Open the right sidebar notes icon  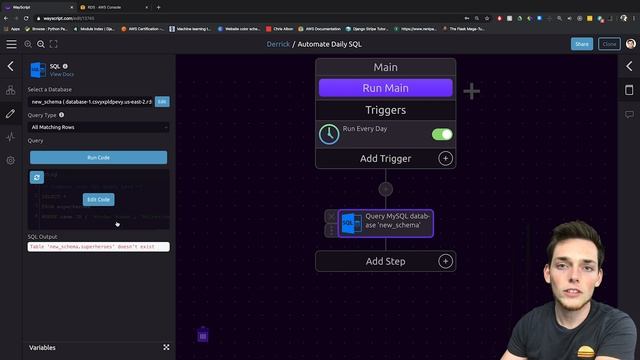click(x=629, y=90)
